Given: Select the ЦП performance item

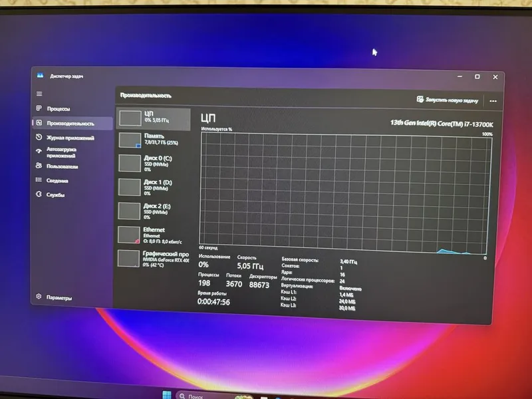Looking at the screenshot, I should (154, 118).
